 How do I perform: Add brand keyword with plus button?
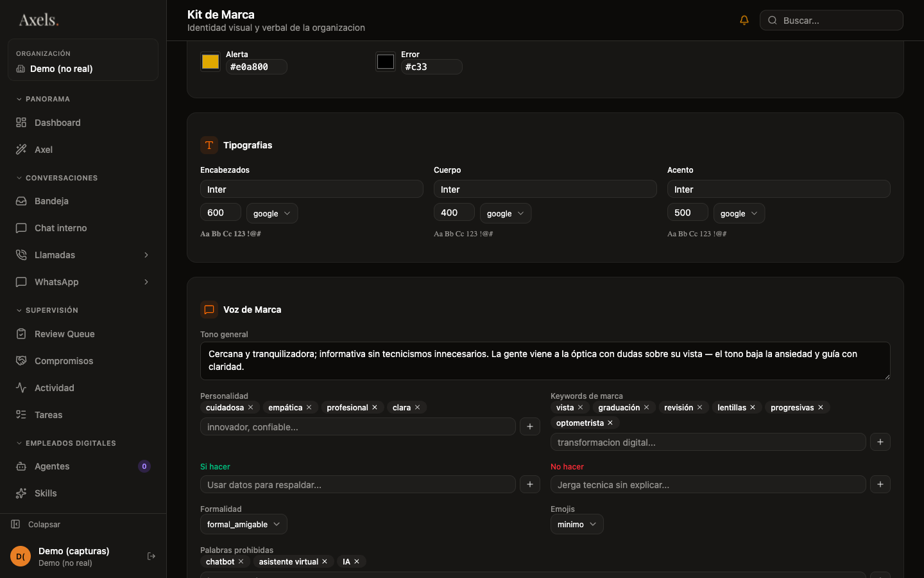point(880,442)
